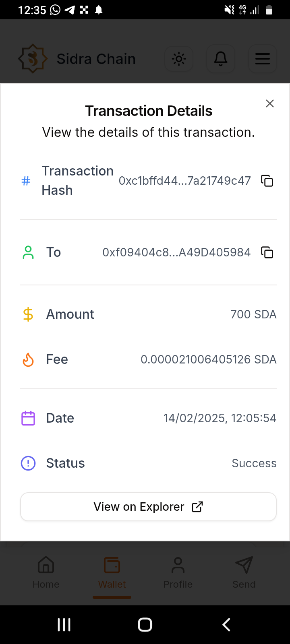
Task: Close the Transaction Details dialog
Action: tap(270, 103)
